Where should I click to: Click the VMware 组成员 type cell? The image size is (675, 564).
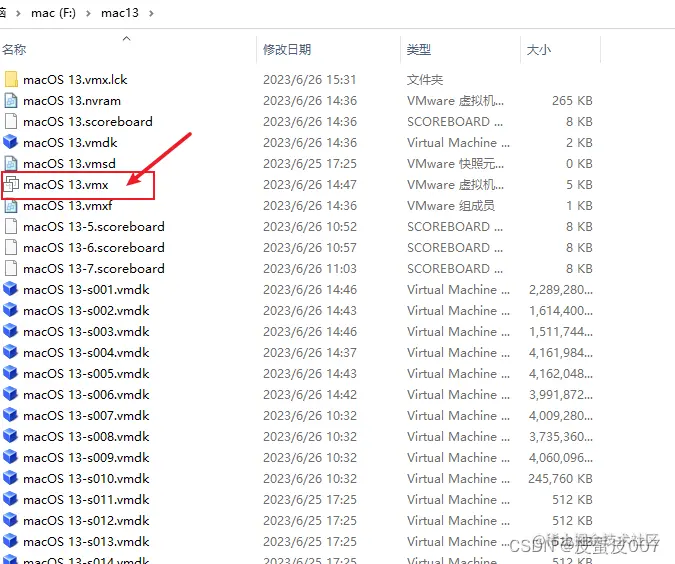(451, 206)
